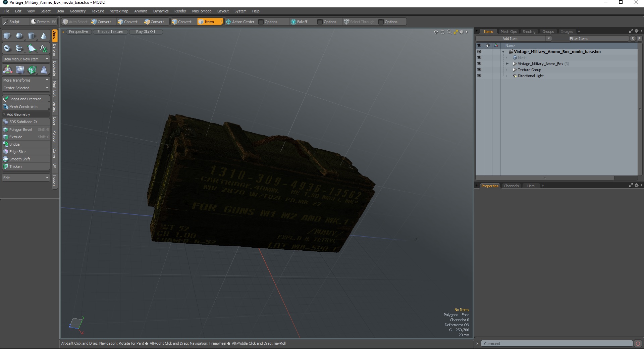Open the Geometry menu
644x349 pixels.
pyautogui.click(x=77, y=11)
